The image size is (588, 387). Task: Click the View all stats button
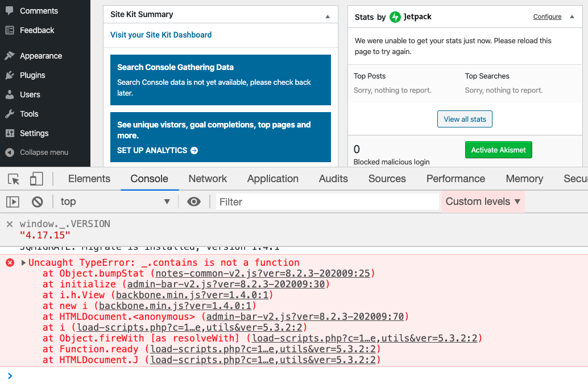[x=465, y=119]
